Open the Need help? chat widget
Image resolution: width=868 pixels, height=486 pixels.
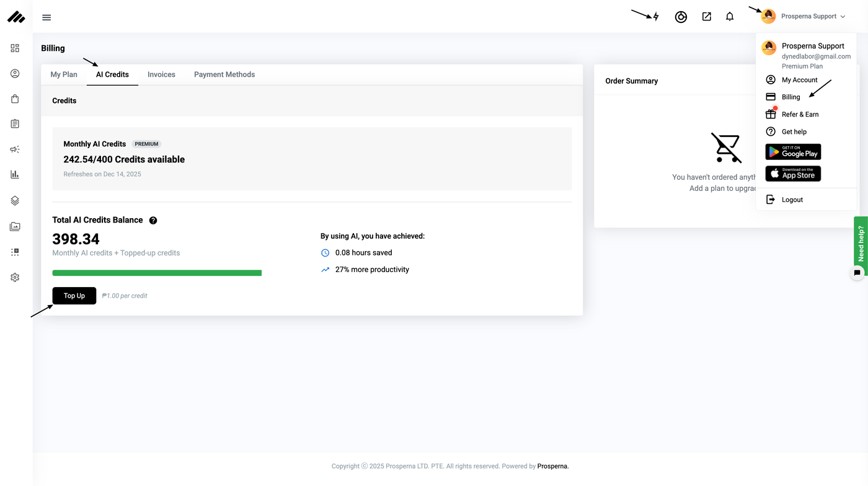coord(861,244)
